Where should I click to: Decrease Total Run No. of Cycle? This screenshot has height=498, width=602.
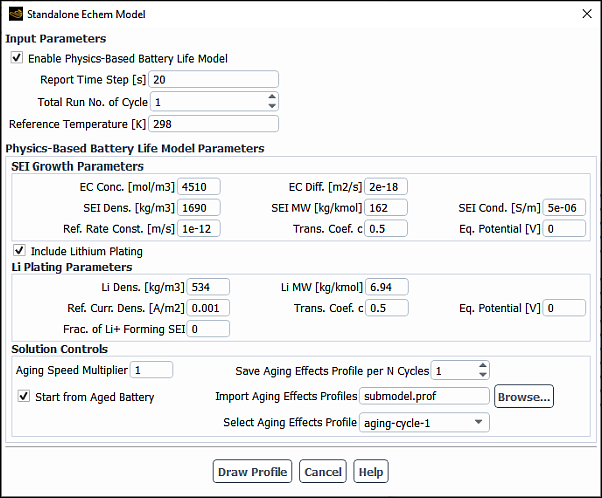click(272, 106)
